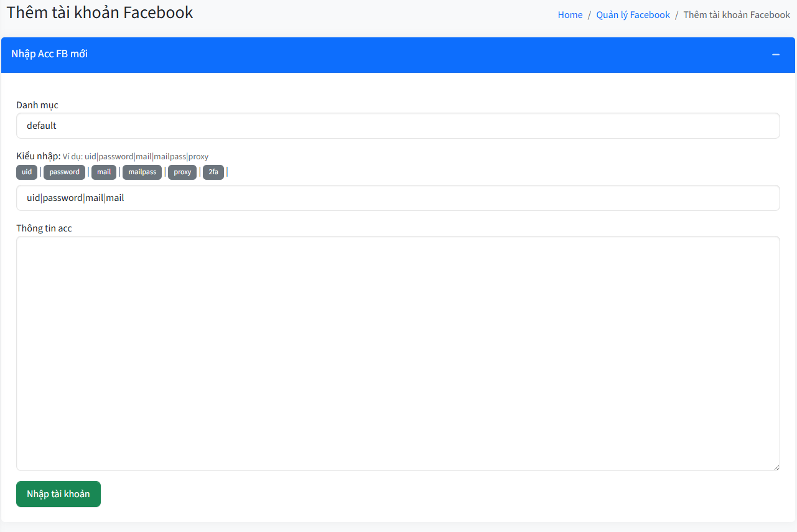Click the proxy format tag
Image resolution: width=797 pixels, height=532 pixels.
pyautogui.click(x=182, y=172)
